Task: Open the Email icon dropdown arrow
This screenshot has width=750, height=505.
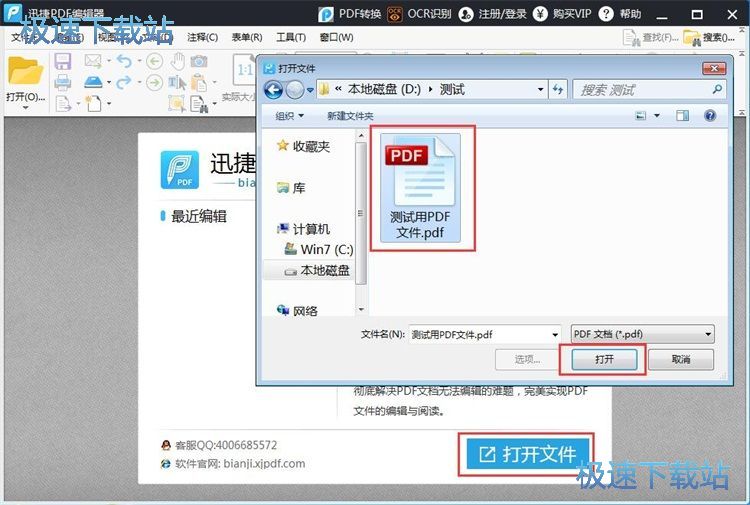Action: click(x=109, y=61)
